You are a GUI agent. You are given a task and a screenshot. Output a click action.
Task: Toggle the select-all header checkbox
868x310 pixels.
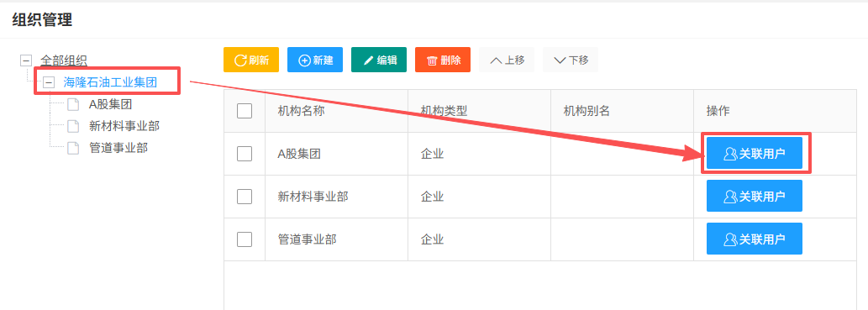pyautogui.click(x=245, y=111)
